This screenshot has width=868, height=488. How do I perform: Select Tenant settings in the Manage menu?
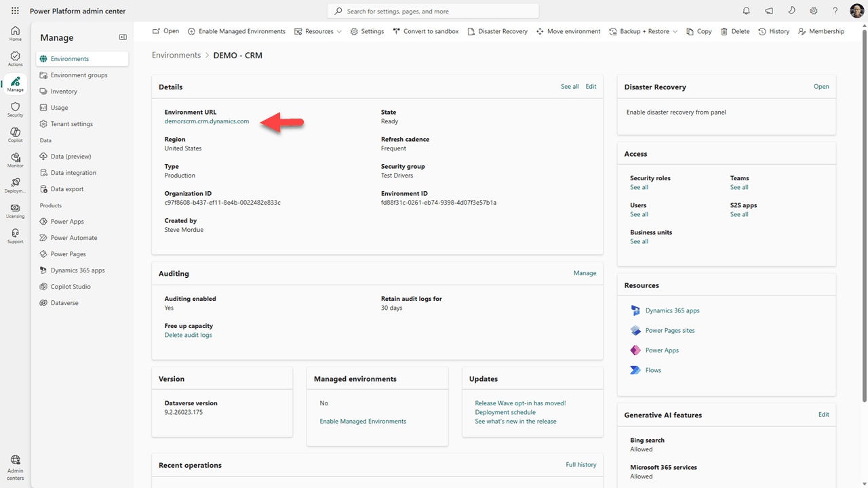(71, 123)
